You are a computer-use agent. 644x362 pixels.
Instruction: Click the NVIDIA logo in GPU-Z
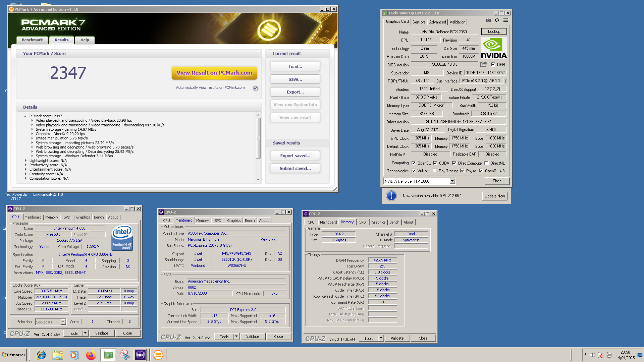point(494,48)
